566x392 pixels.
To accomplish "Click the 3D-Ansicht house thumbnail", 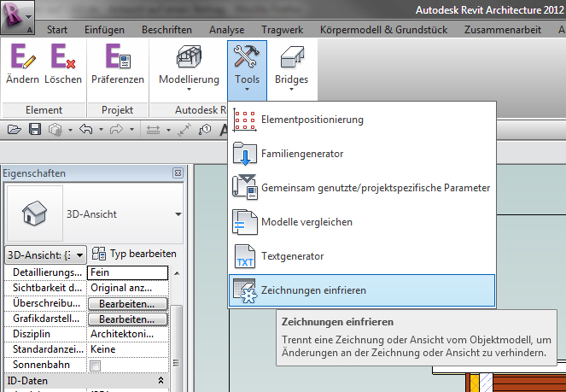I will [35, 214].
